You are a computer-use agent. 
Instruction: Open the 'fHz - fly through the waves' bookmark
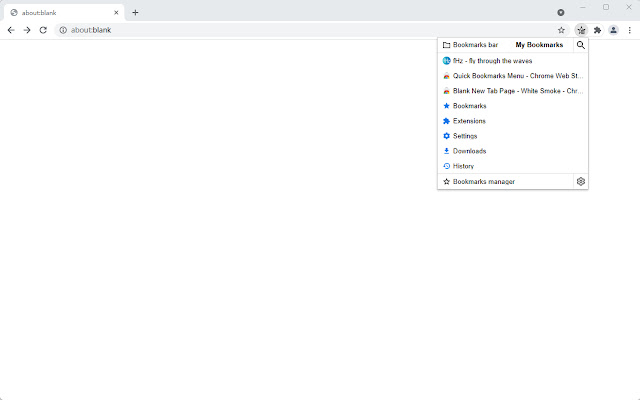point(492,61)
